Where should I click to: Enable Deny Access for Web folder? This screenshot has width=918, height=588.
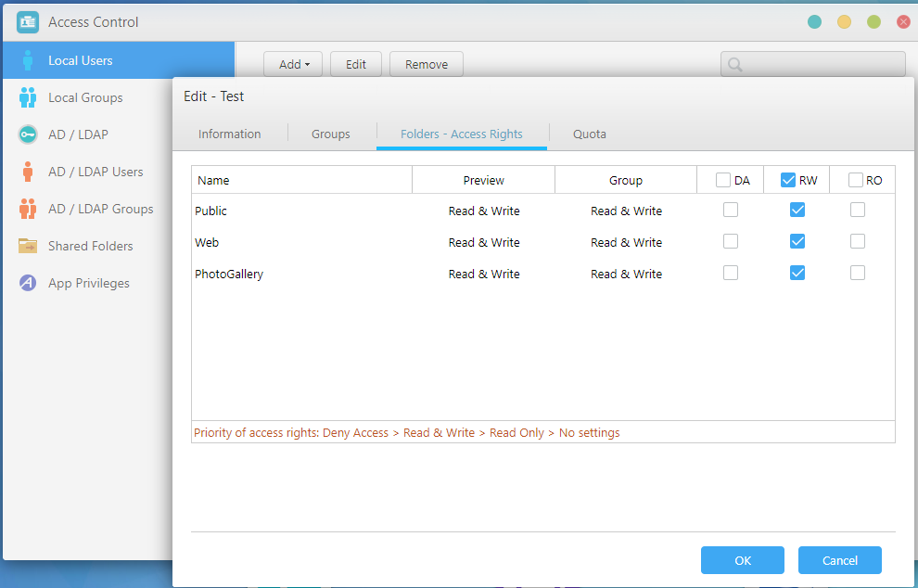click(731, 241)
